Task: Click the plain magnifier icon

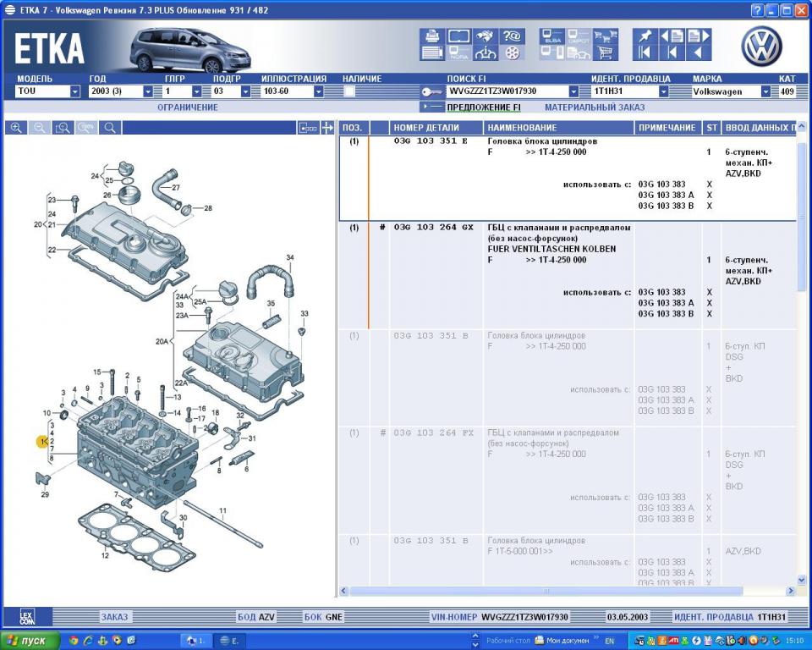Action: (x=110, y=128)
